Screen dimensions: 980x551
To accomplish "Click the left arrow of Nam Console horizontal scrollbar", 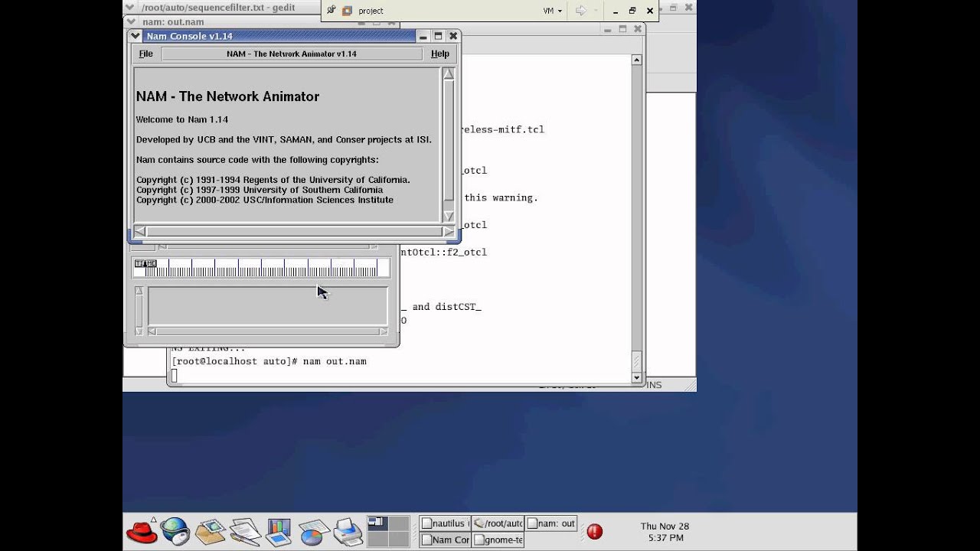I will pyautogui.click(x=140, y=231).
